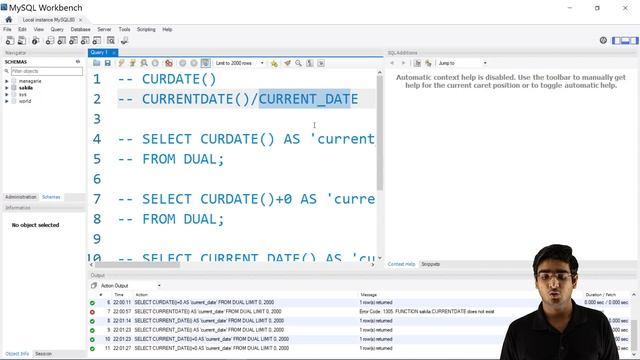This screenshot has height=360, width=640.
Task: Expand the sys schema
Action: (7, 94)
